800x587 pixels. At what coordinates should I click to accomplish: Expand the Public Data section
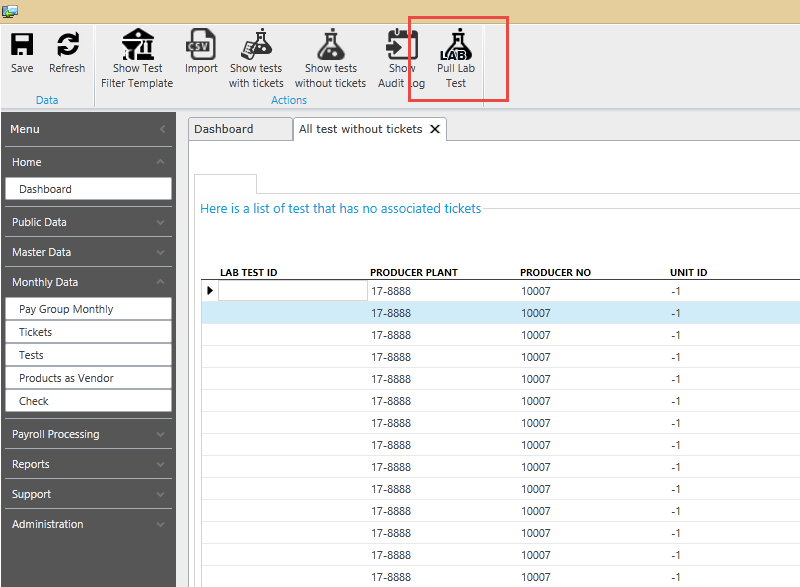pyautogui.click(x=161, y=222)
